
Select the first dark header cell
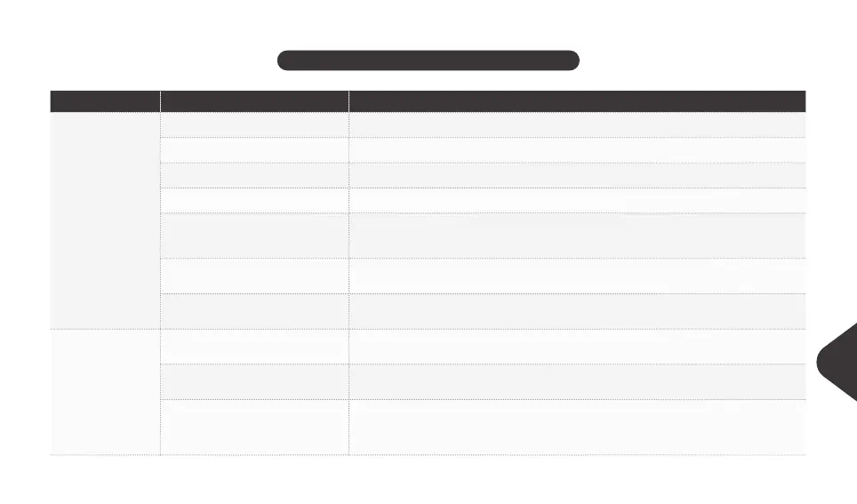tap(105, 101)
